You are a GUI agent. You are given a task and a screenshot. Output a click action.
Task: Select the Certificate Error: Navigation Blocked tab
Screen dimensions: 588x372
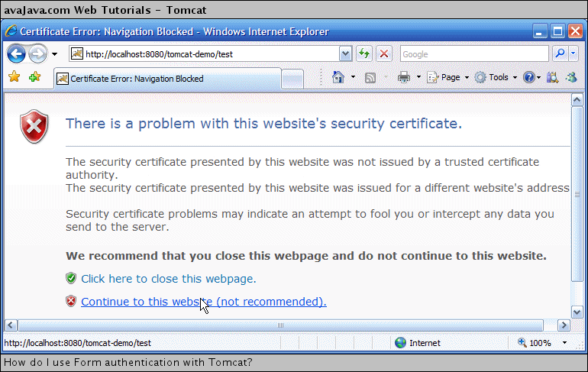click(168, 79)
